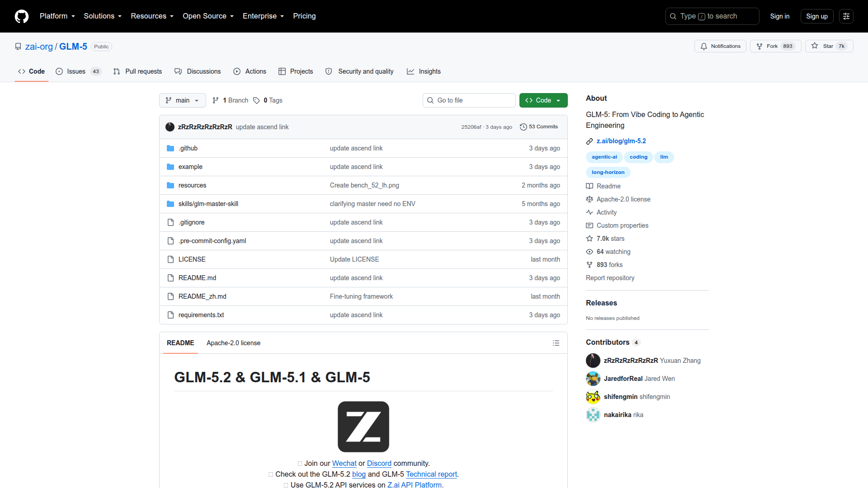Open the green Code dropdown button

pos(543,100)
